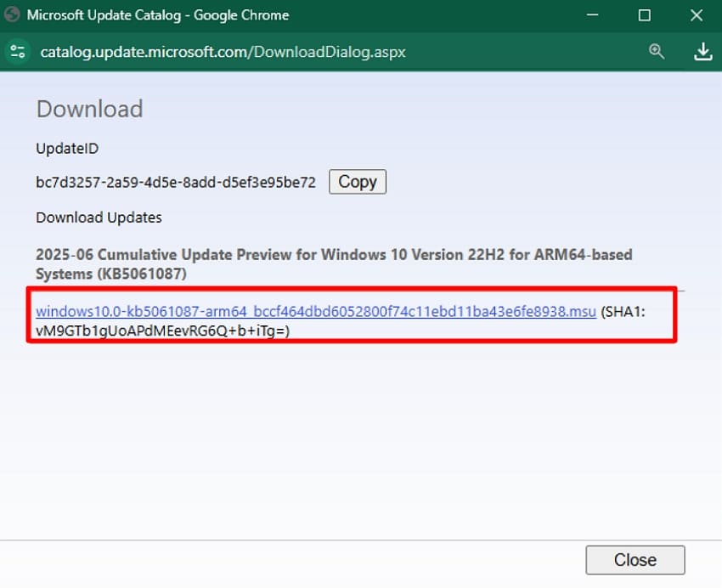Open downloads via the download arrow icon
The height and width of the screenshot is (588, 722).
[x=703, y=51]
